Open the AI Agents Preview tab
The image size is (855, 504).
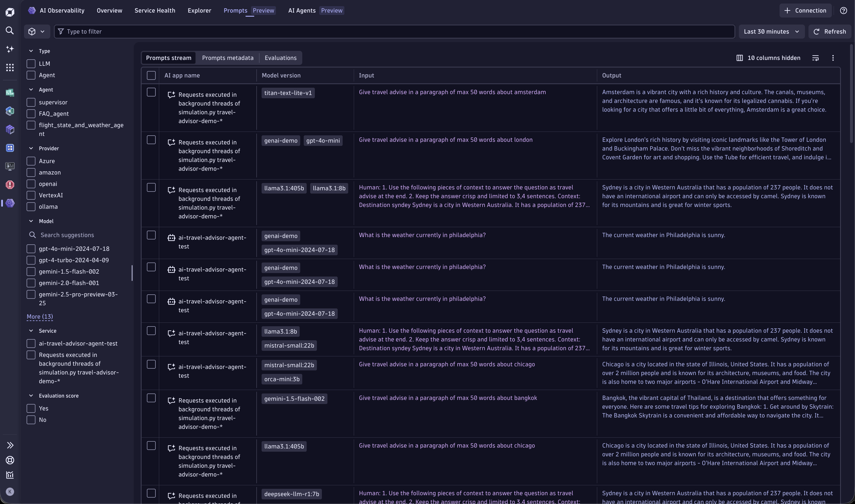(316, 11)
